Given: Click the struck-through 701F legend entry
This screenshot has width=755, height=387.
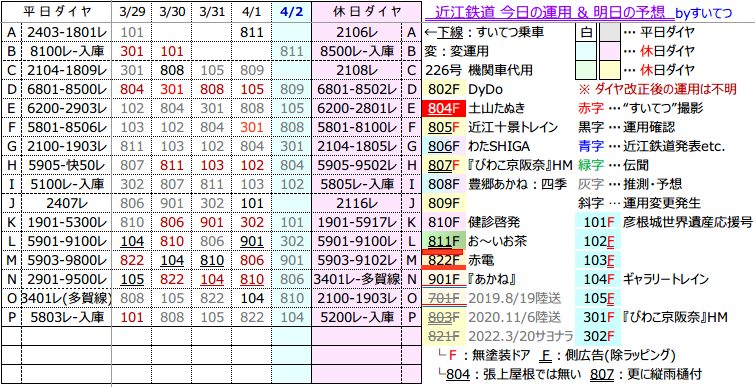Looking at the screenshot, I should (x=443, y=298).
